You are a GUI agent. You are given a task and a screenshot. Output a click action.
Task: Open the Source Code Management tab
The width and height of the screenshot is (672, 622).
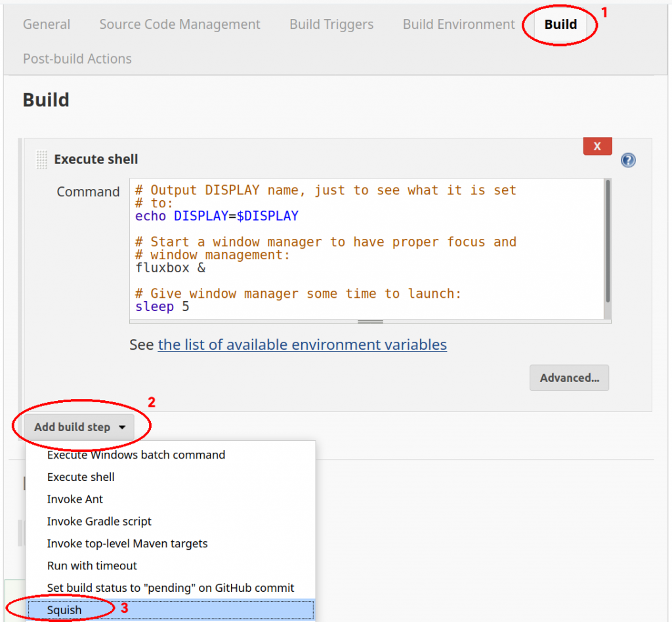tap(179, 24)
